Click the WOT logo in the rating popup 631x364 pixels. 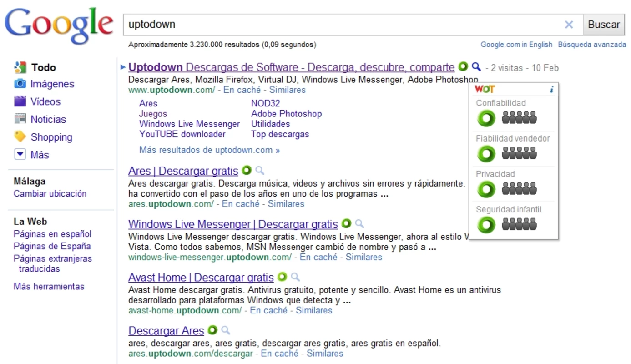(485, 89)
